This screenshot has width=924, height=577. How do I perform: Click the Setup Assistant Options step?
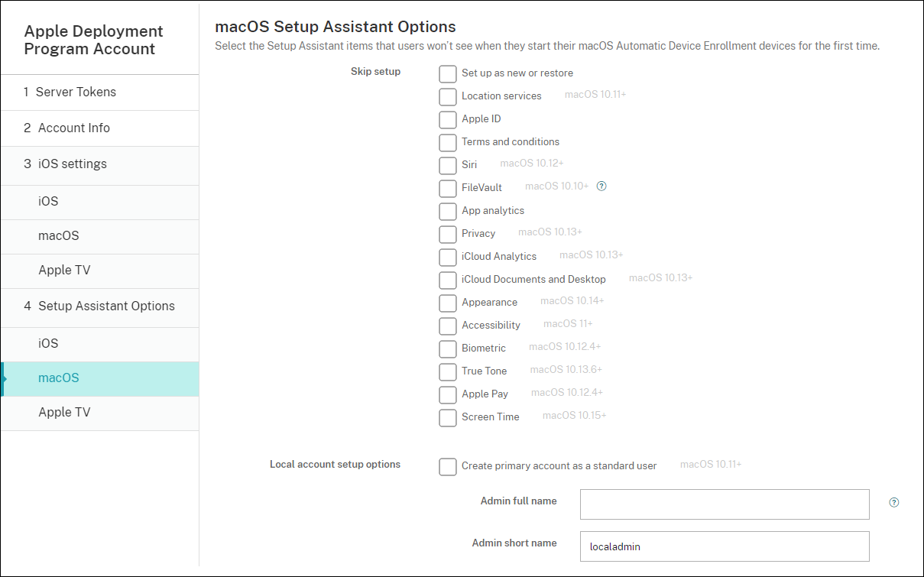pyautogui.click(x=105, y=306)
